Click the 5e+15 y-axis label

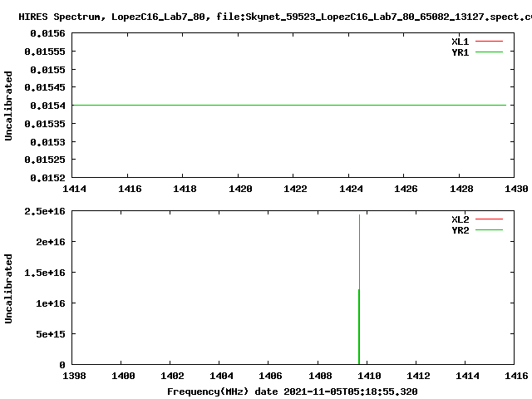pos(51,334)
